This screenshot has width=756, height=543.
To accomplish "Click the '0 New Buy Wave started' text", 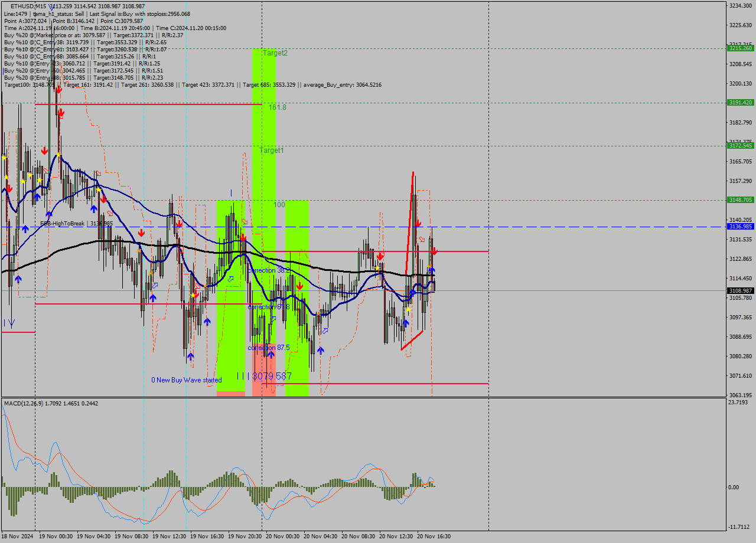I will (x=186, y=380).
